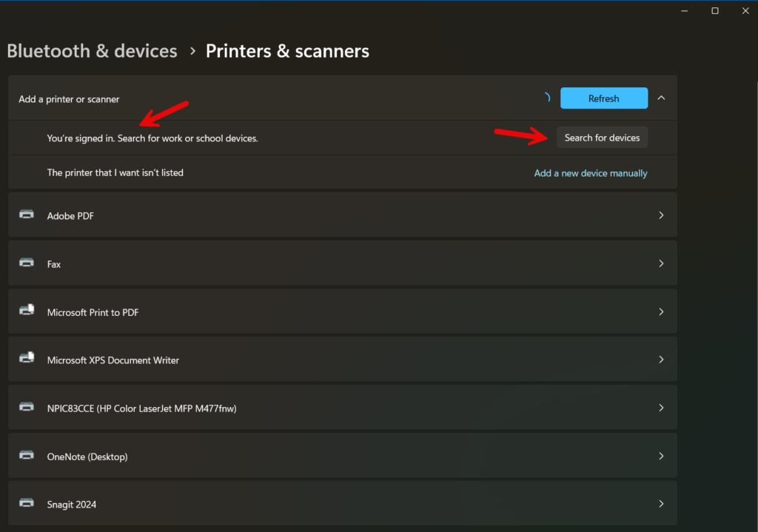Viewport: 758px width, 532px height.
Task: Open NPIC83CCE HP Color LaserJet chevron
Action: point(661,408)
